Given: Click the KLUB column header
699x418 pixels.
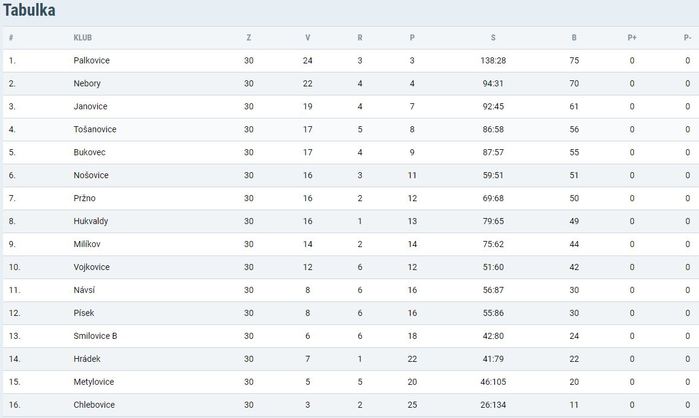Looking at the screenshot, I should click(x=82, y=38).
